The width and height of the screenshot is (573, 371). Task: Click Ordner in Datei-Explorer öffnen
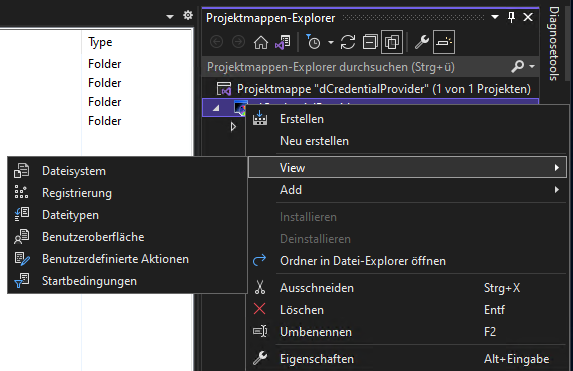[363, 261]
